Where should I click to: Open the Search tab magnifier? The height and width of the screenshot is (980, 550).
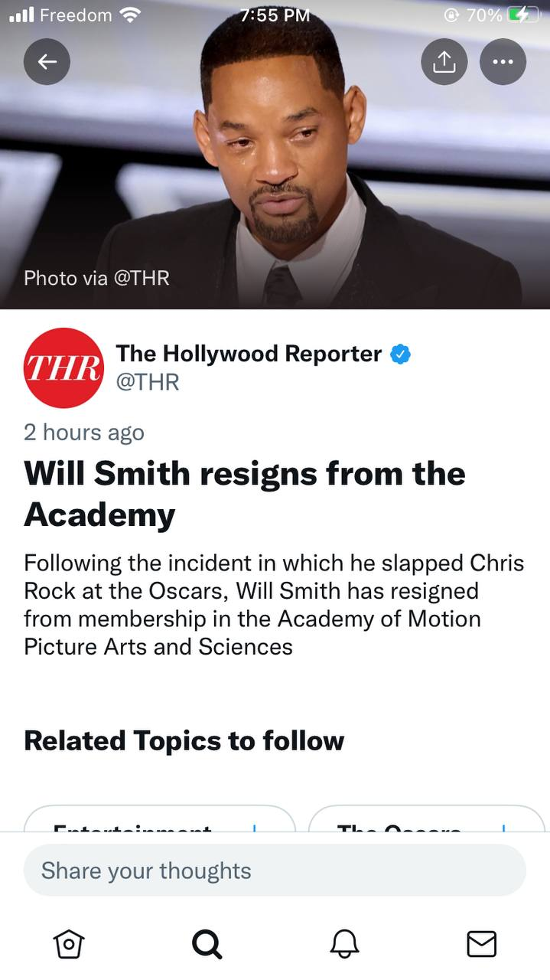click(x=207, y=943)
